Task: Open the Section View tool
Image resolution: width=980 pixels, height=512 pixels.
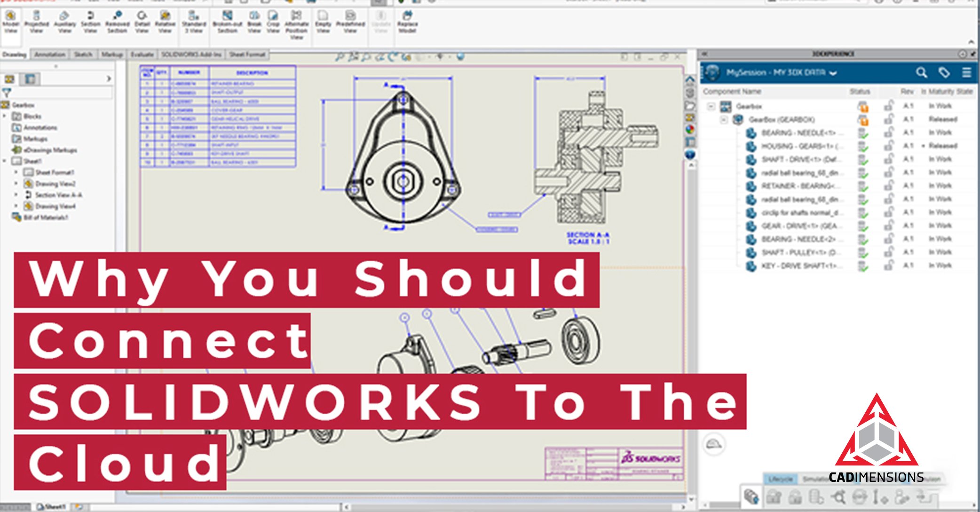Action: [x=91, y=24]
